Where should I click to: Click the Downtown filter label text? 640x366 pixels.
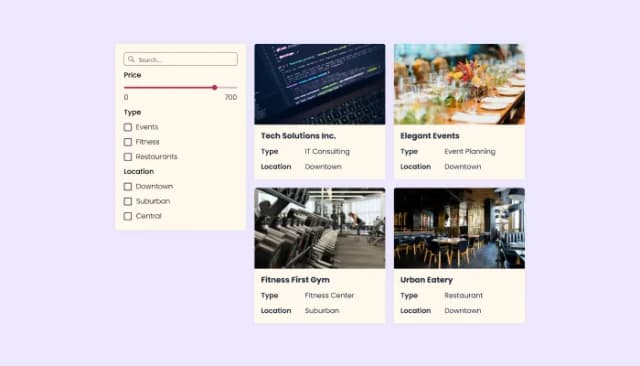(154, 186)
